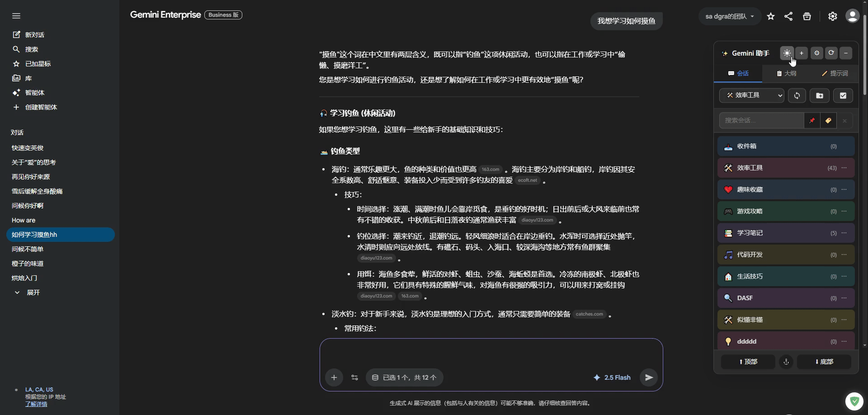Click the plus attach button in prompt box

click(x=334, y=377)
